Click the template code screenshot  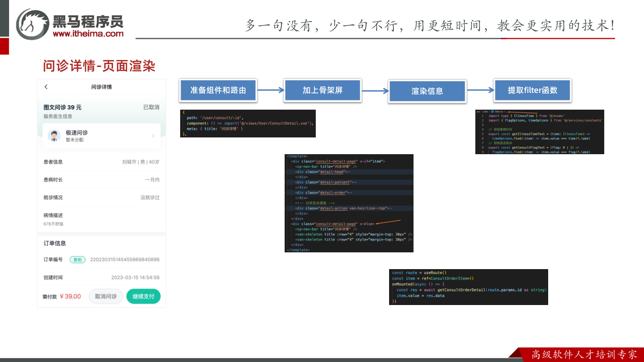click(349, 203)
